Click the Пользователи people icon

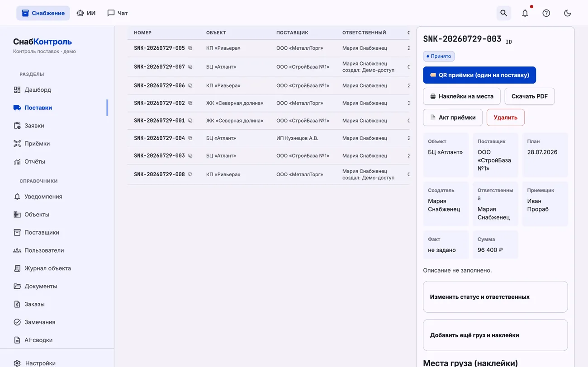(17, 250)
